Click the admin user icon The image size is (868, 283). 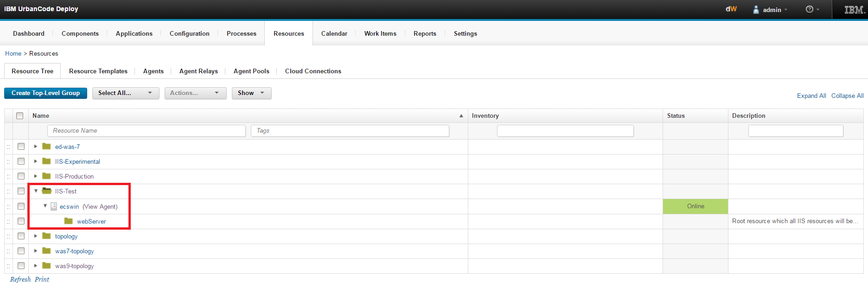pyautogui.click(x=756, y=9)
